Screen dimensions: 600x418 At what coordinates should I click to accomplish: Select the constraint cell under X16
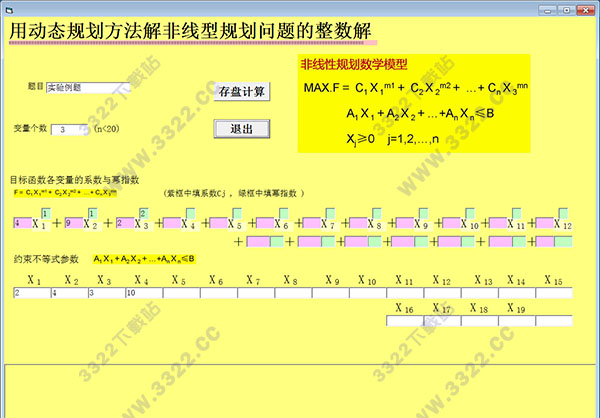click(405, 321)
